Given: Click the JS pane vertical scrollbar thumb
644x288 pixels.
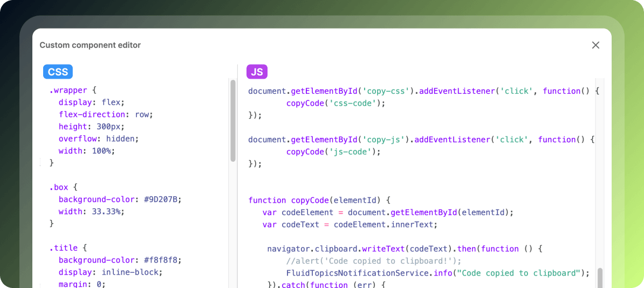Looking at the screenshot, I should [x=600, y=277].
